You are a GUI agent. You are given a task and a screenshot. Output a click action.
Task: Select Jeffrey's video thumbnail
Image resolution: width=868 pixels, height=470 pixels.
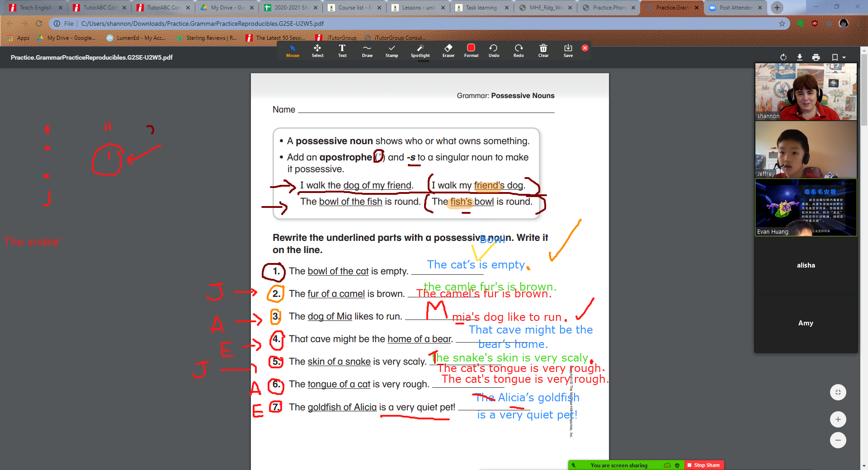point(806,150)
